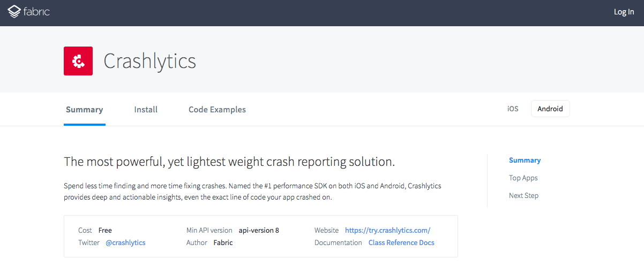The image size is (644, 267).
Task: Select the iOS platform option
Action: tap(513, 109)
